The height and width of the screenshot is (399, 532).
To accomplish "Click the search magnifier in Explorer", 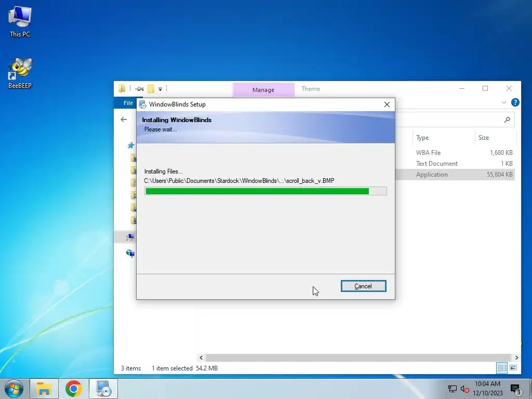I will click(507, 119).
